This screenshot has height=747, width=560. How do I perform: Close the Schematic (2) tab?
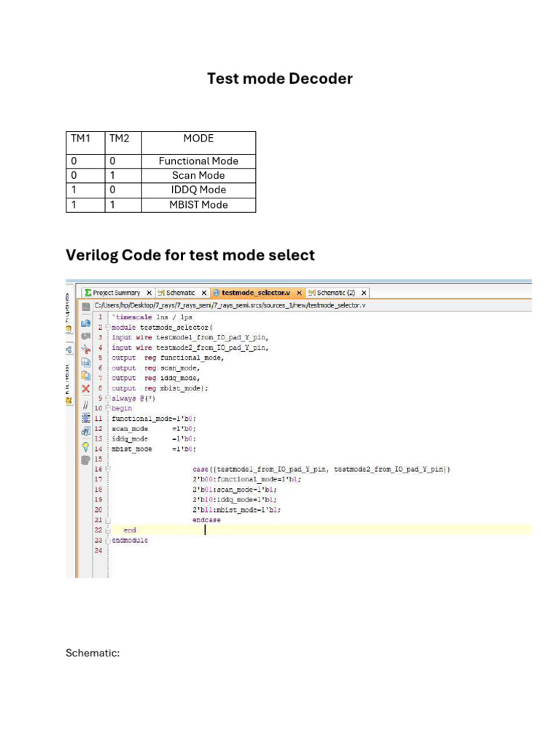coord(364,293)
